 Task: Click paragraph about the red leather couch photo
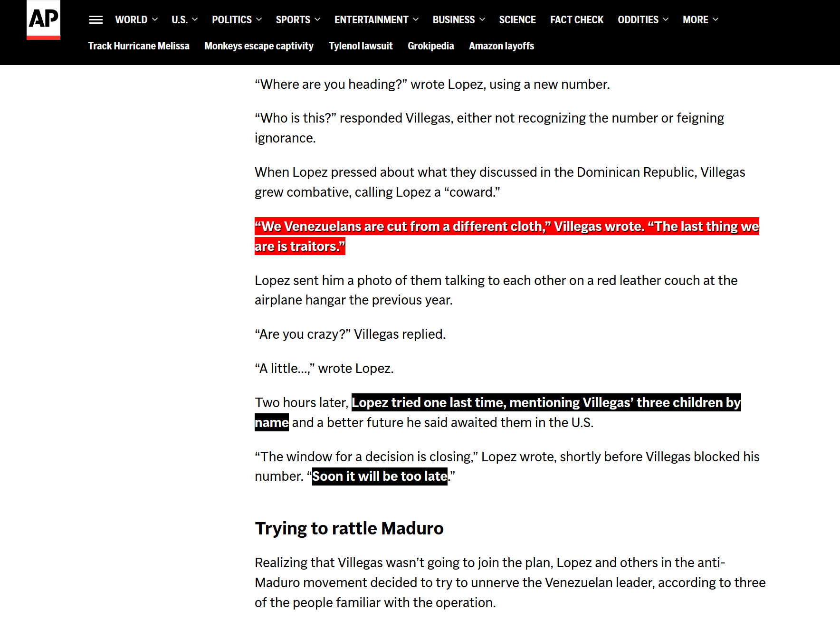(x=496, y=290)
